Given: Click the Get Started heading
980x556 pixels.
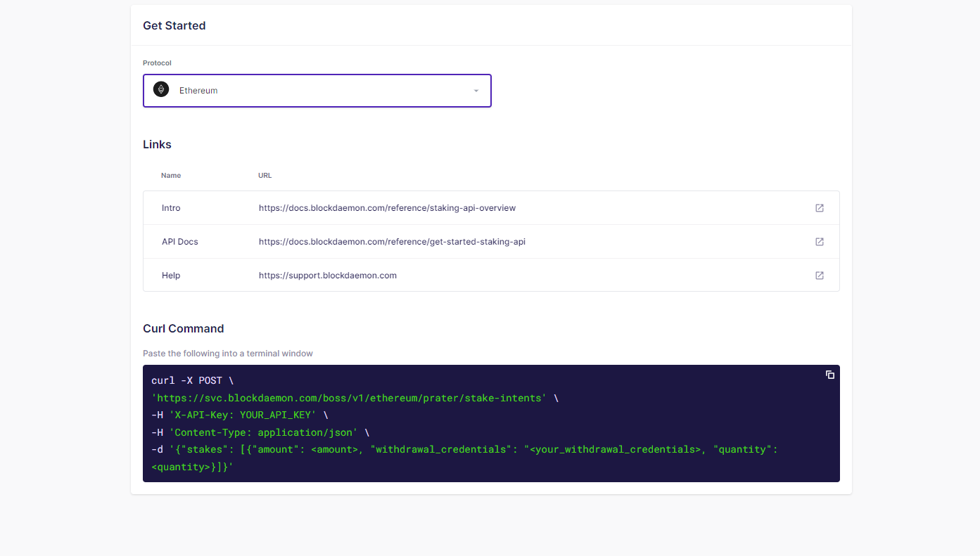Looking at the screenshot, I should point(174,26).
